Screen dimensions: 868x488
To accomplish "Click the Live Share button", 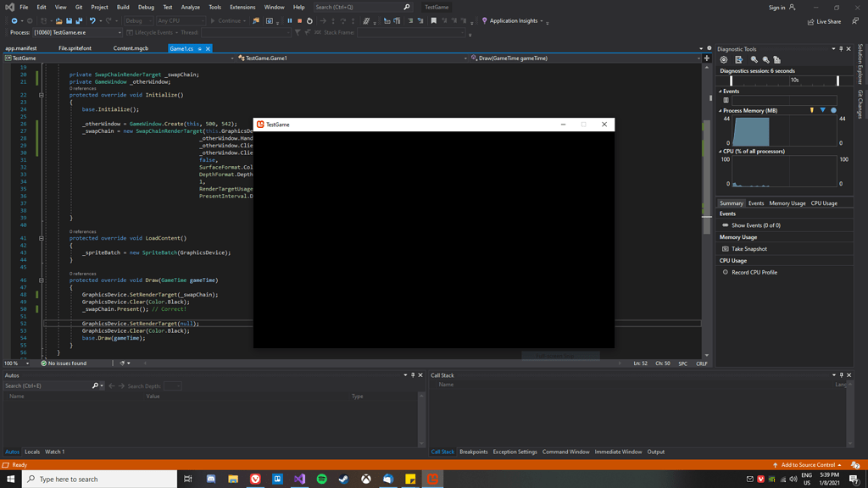I will pyautogui.click(x=824, y=21).
